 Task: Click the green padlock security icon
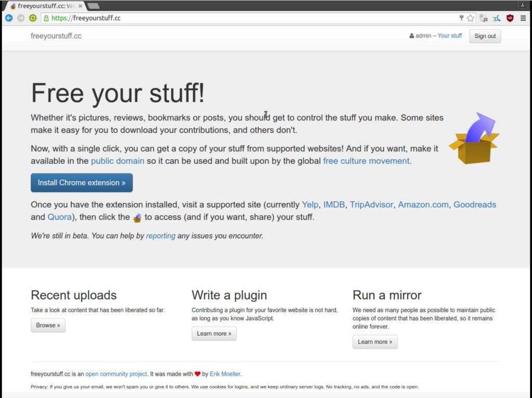tap(47, 18)
